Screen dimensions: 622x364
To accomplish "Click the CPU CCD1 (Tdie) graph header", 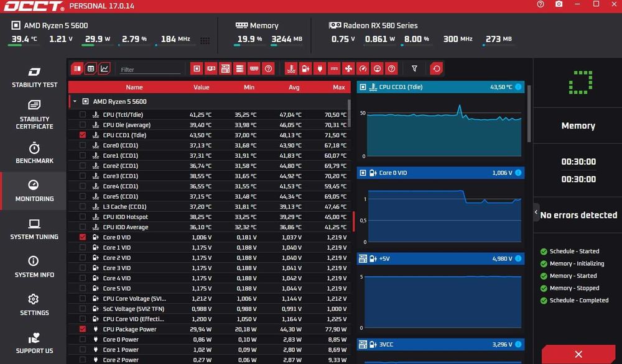I will 440,87.
